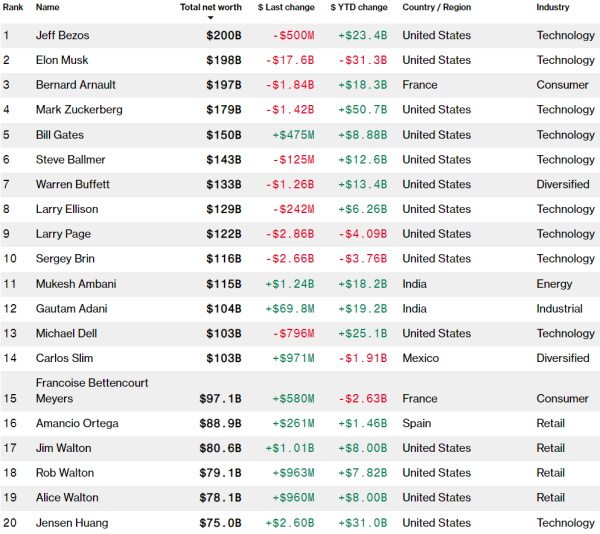Open Steve Ballmer profile link

coord(70,160)
